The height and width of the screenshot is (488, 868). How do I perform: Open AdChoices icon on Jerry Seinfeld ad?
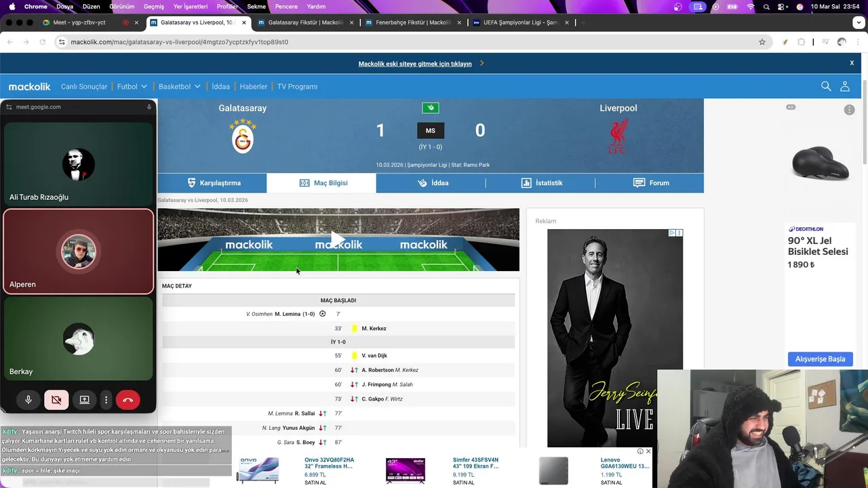[x=672, y=232]
